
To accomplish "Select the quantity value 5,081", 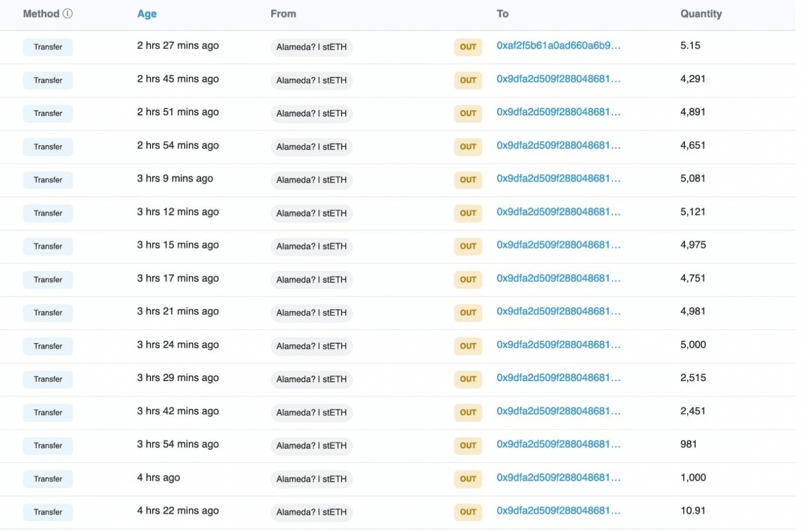I will point(693,178).
